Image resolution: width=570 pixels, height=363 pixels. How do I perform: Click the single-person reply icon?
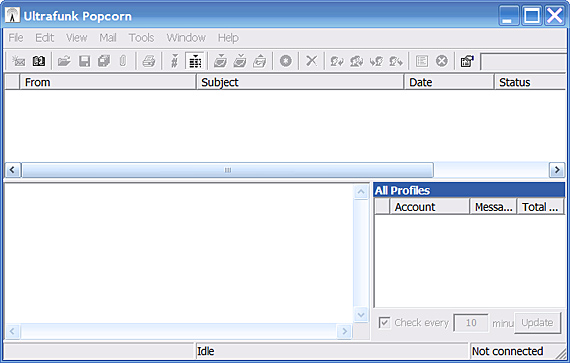tap(337, 61)
